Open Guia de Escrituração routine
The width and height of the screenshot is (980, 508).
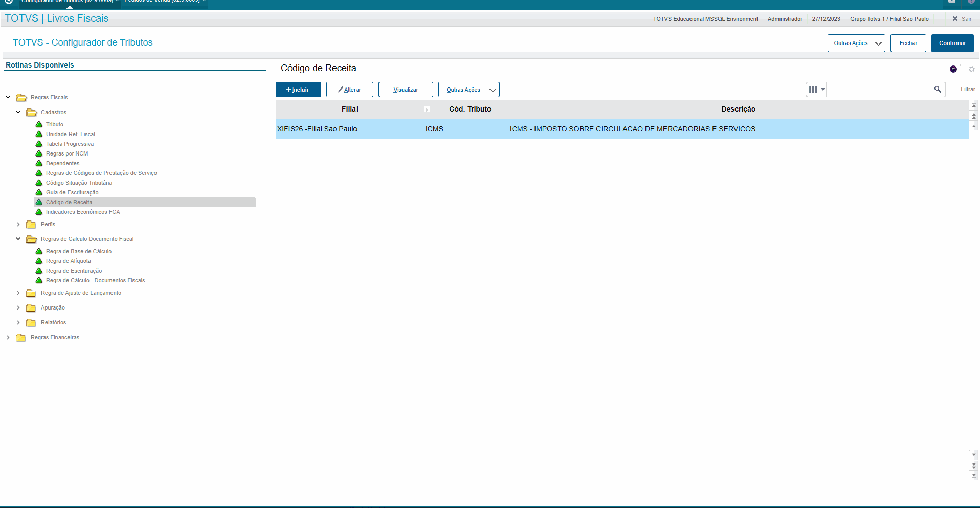(72, 192)
